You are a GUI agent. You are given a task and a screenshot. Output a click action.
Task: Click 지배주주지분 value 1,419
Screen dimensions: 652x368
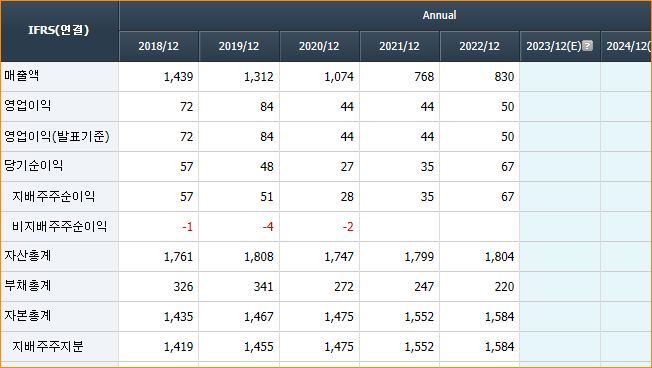pos(178,347)
